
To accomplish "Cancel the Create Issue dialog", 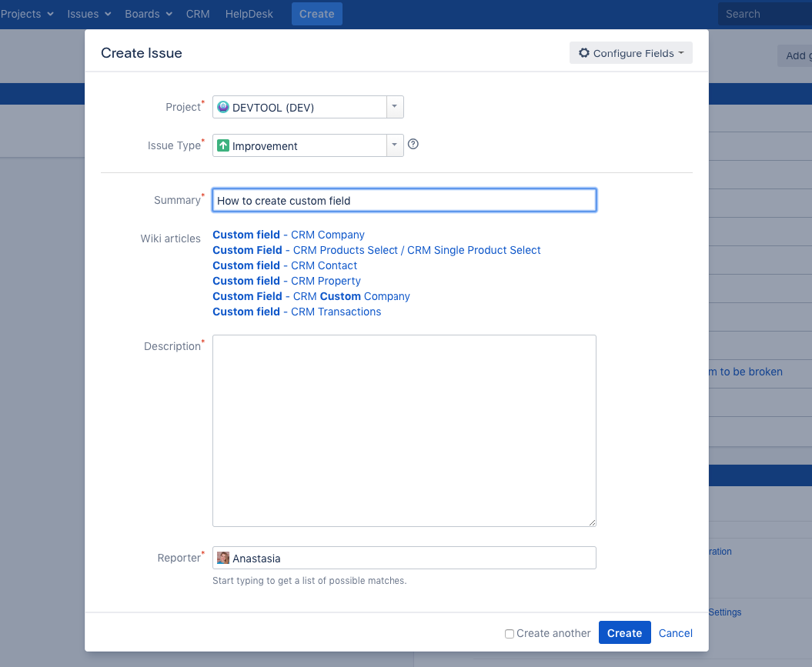I will point(675,633).
